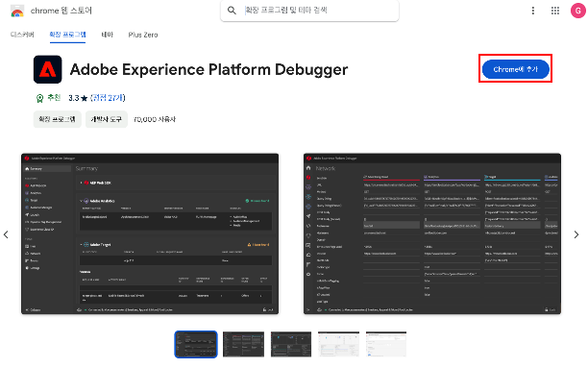Click Chrome에 추가 button
This screenshot has width=588, height=368.
[x=516, y=69]
